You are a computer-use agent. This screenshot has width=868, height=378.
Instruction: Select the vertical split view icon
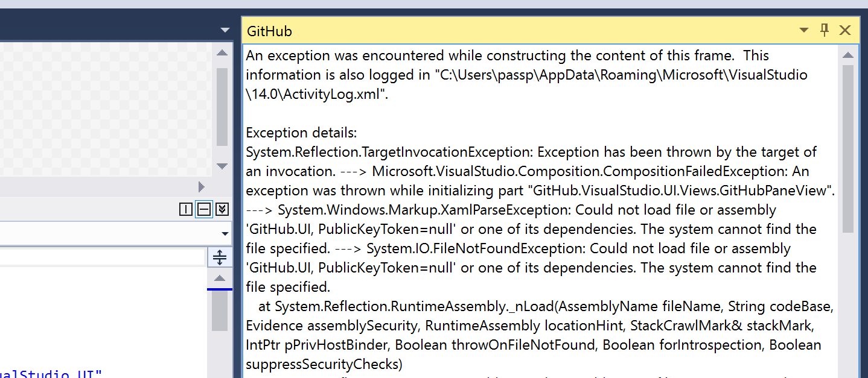[x=187, y=209]
